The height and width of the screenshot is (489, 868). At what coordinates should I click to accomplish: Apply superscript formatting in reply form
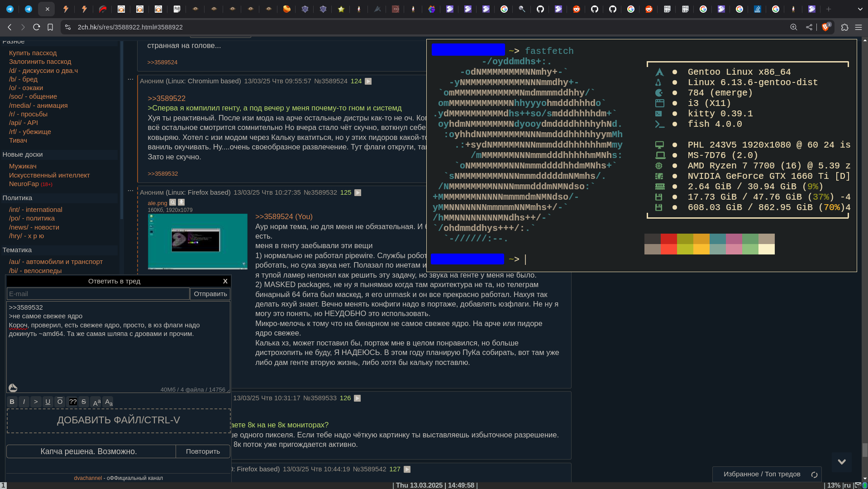96,402
